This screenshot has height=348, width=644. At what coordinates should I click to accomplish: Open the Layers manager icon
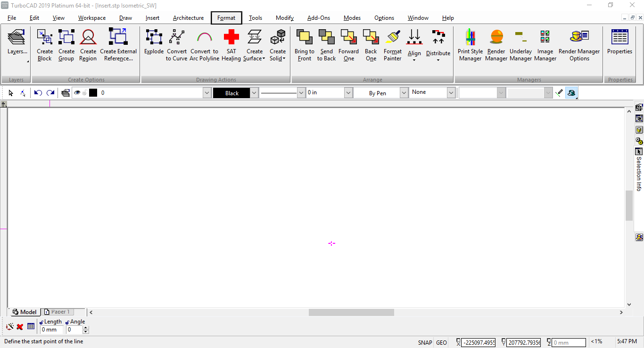[x=17, y=41]
